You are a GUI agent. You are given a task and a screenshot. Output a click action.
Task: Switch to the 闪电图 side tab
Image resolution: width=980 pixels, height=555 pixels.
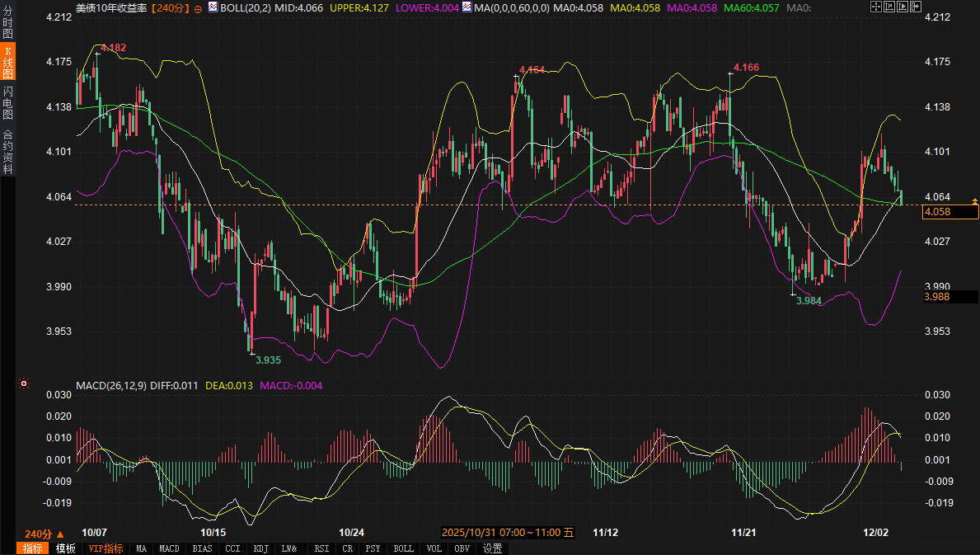pos(7,102)
